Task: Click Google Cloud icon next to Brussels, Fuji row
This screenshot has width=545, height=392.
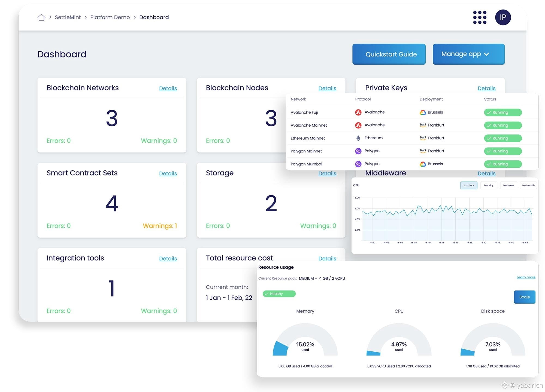Action: tap(423, 112)
